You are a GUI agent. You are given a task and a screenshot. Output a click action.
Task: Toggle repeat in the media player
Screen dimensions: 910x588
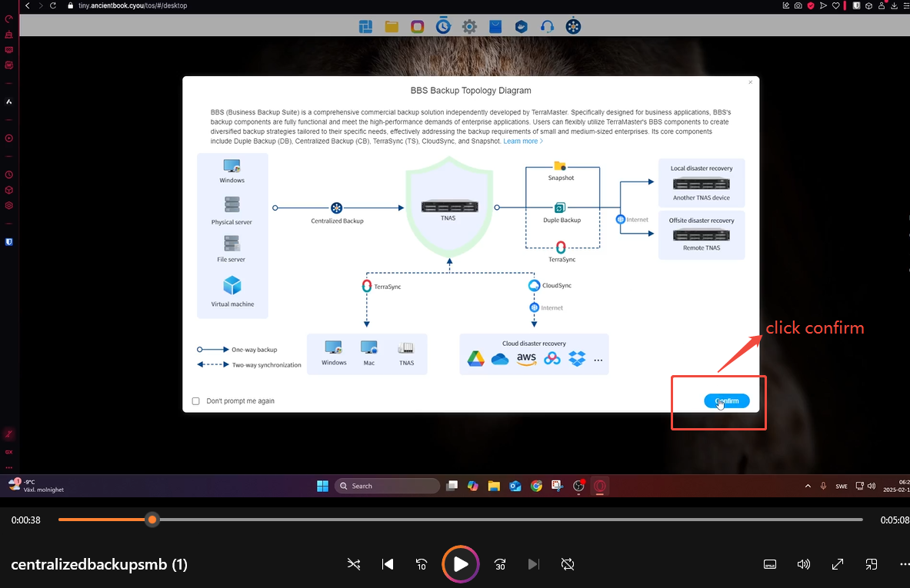click(568, 564)
